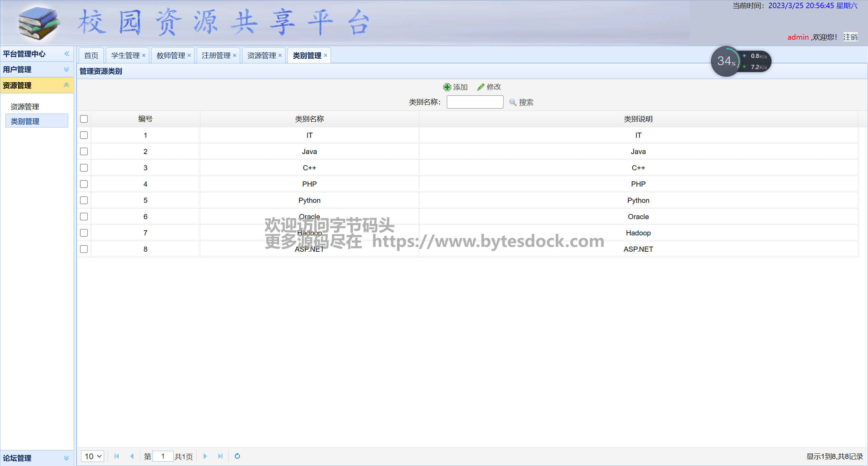
Task: Select the ASP.NET row checkbox
Action: (84, 249)
